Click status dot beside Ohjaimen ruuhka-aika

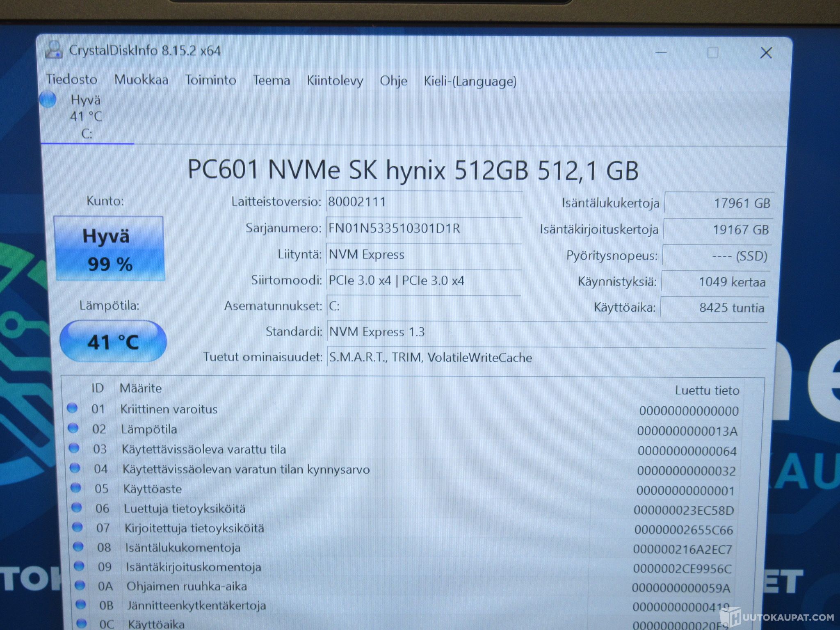pyautogui.click(x=80, y=585)
